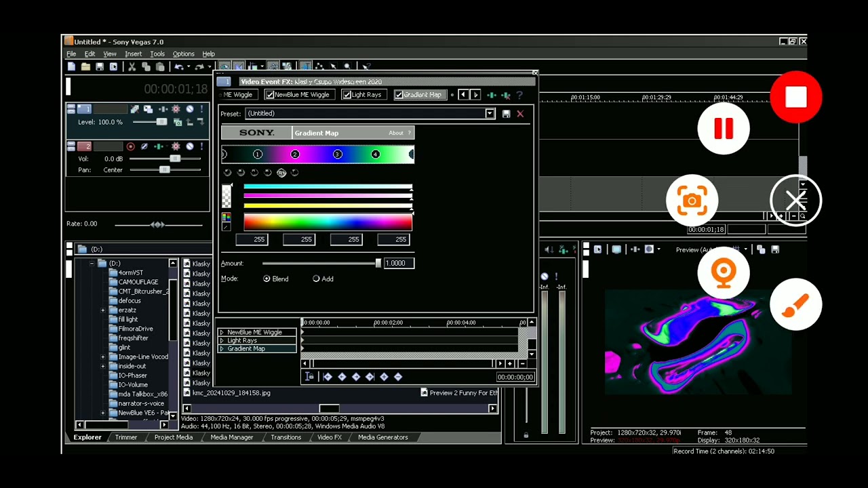
Task: Open the Media Generators tab
Action: pyautogui.click(x=383, y=438)
